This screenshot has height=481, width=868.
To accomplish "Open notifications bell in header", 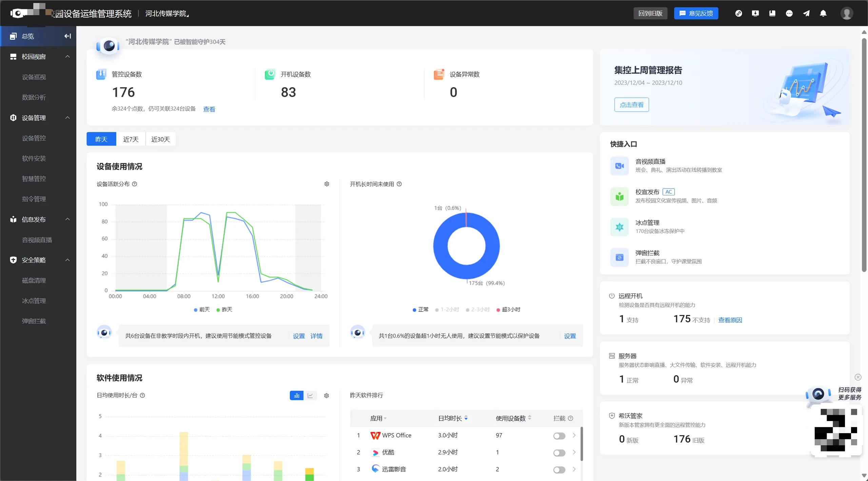I will (823, 13).
